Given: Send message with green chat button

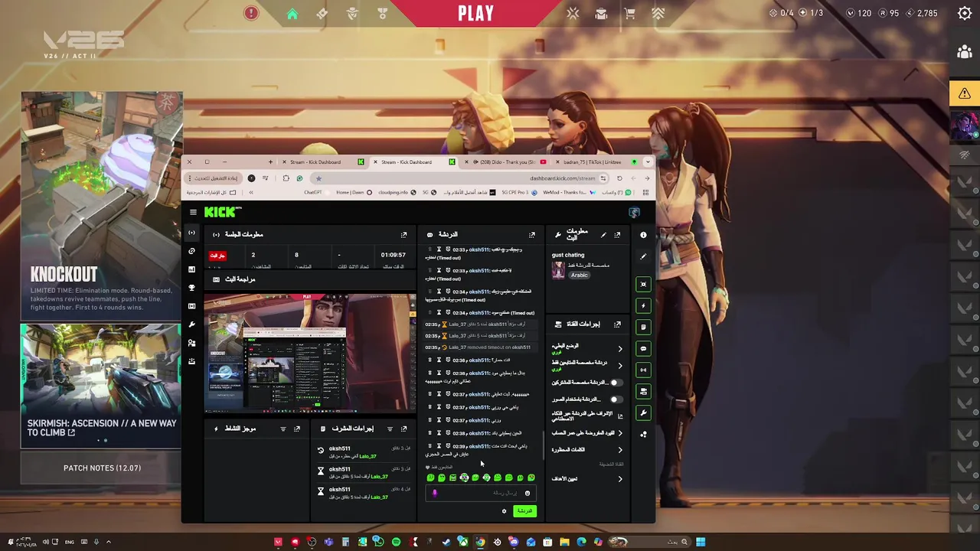Looking at the screenshot, I should click(x=524, y=511).
